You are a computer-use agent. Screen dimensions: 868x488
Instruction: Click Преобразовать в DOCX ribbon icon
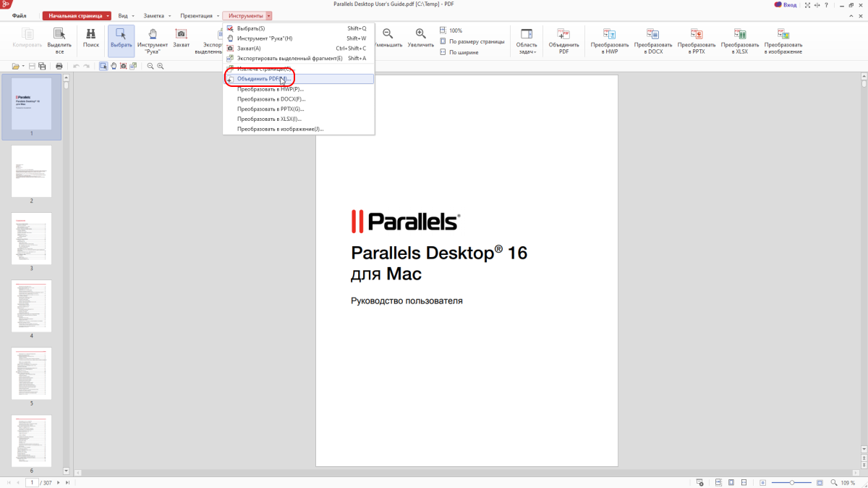point(653,34)
